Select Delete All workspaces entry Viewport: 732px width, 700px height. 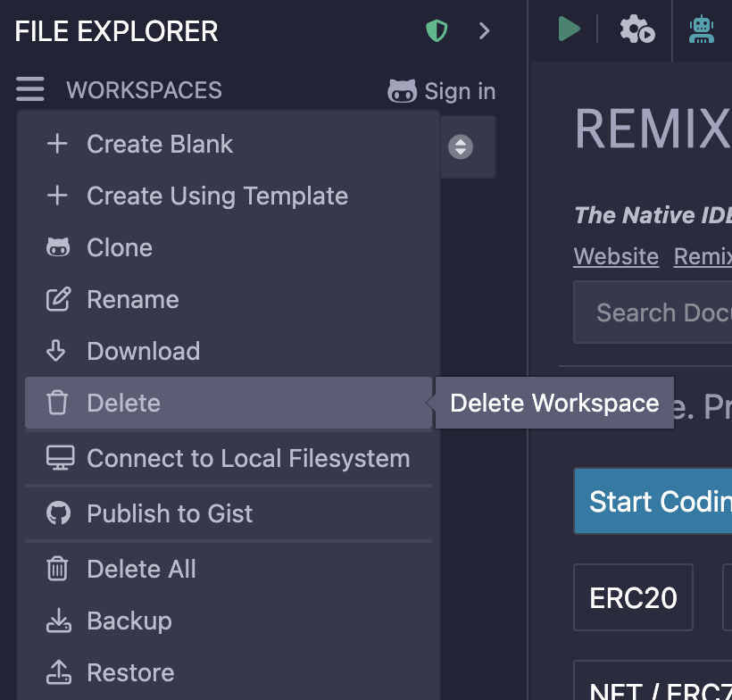click(x=229, y=569)
